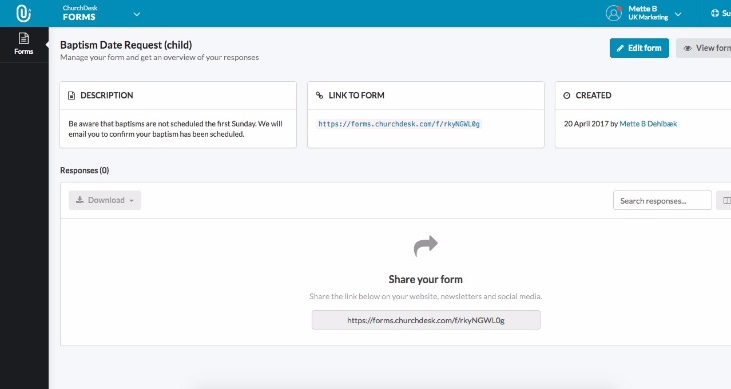Click the link chain icon
The height and width of the screenshot is (389, 731).
319,95
